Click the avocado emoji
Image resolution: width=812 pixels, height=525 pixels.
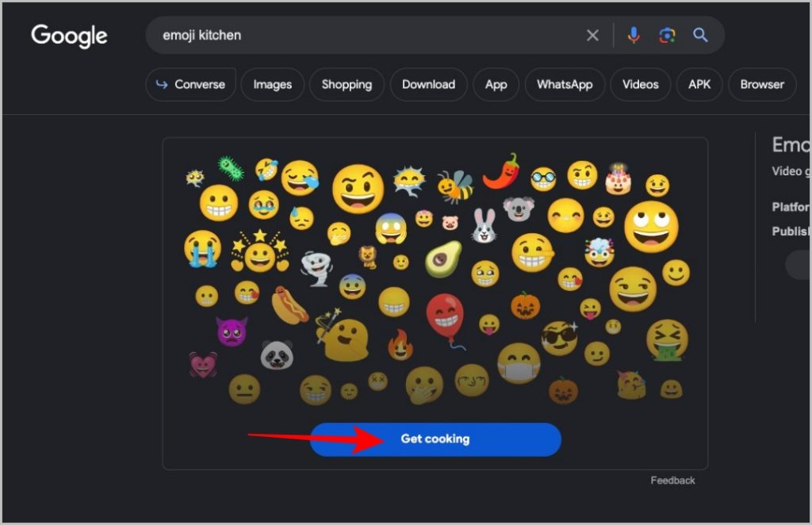pos(442,259)
